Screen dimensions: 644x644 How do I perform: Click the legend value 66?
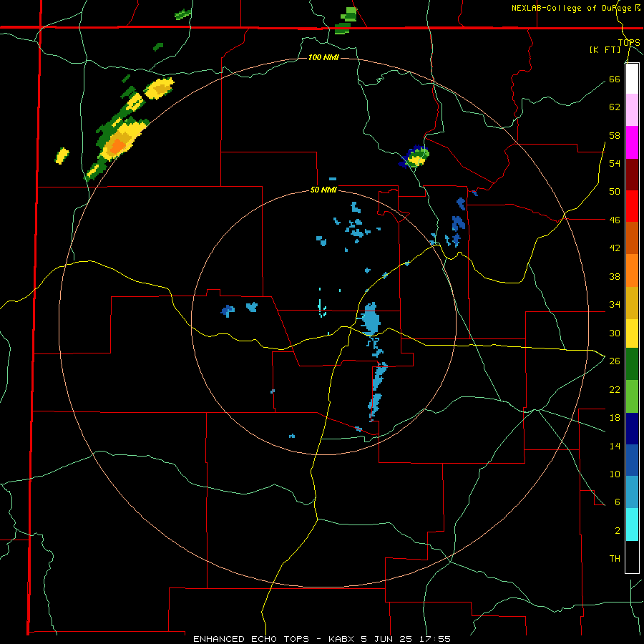pyautogui.click(x=615, y=79)
